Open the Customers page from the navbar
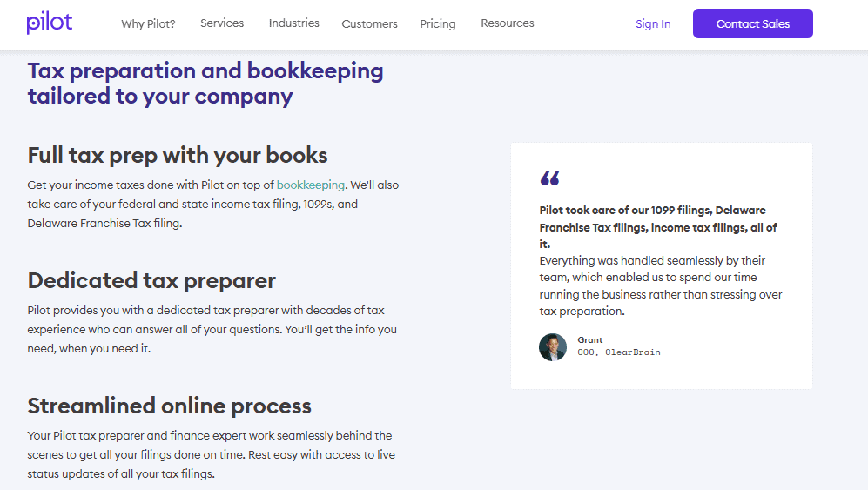868x490 pixels. (x=369, y=23)
